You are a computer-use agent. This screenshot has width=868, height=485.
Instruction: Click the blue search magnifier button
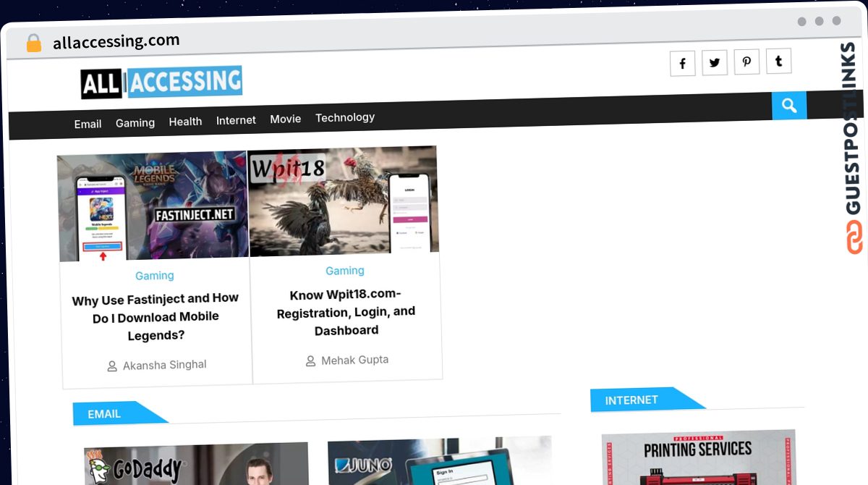pos(789,106)
